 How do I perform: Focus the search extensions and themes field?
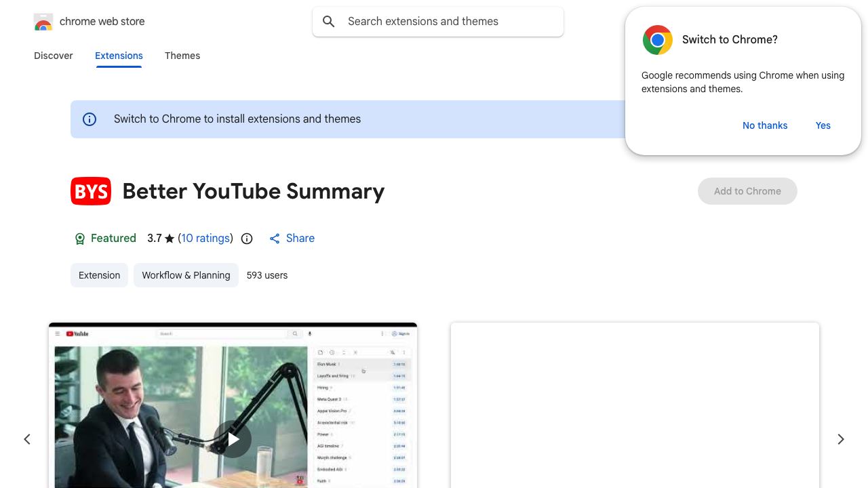tap(438, 22)
